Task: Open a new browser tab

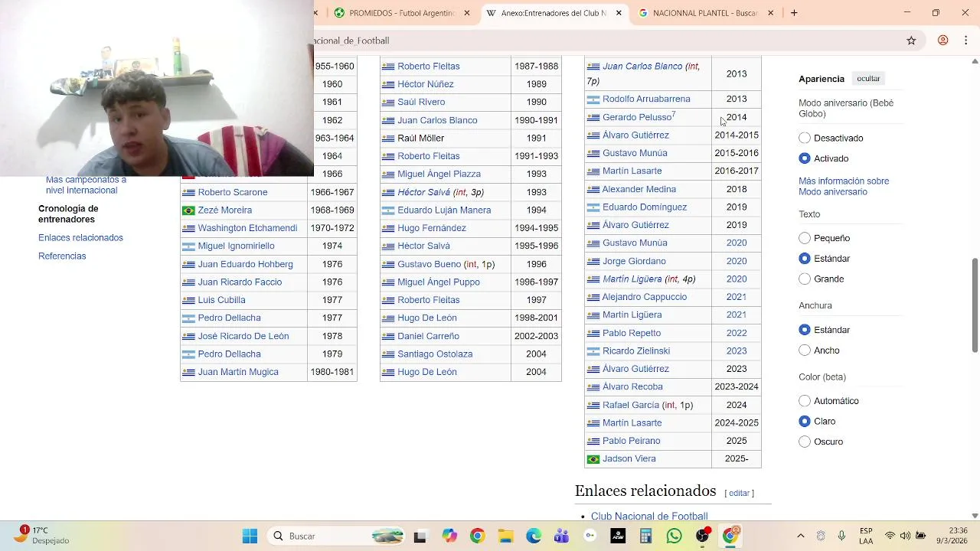Action: [x=794, y=13]
